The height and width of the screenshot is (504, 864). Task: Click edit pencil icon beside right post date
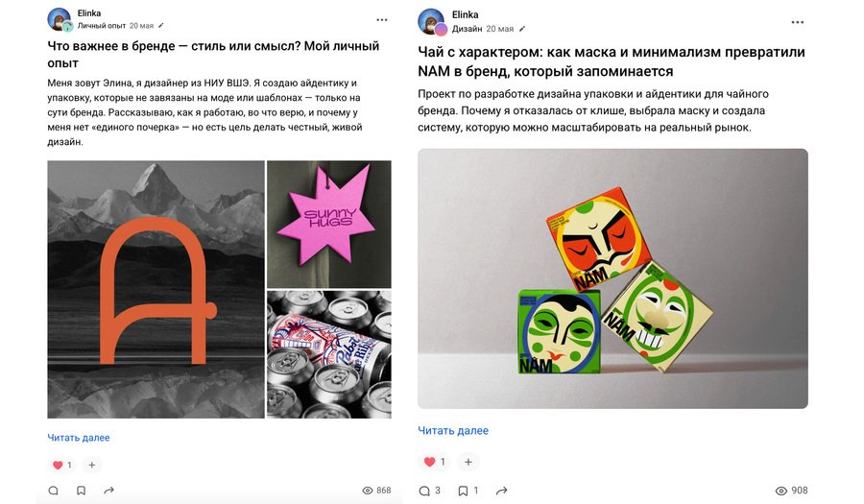[522, 29]
